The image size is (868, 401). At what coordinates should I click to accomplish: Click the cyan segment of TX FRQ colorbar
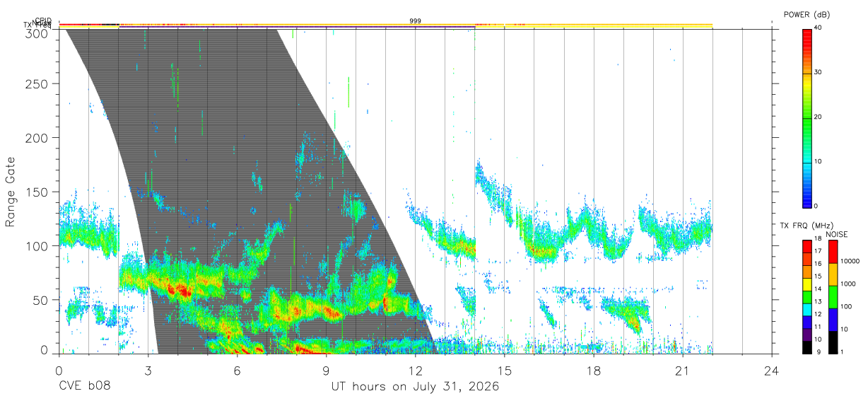pos(807,309)
